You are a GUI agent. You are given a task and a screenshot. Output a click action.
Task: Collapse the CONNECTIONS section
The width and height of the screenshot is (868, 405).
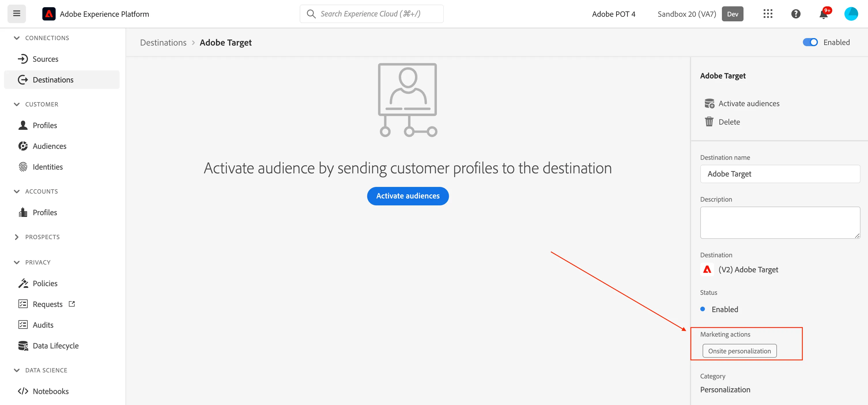(16, 38)
